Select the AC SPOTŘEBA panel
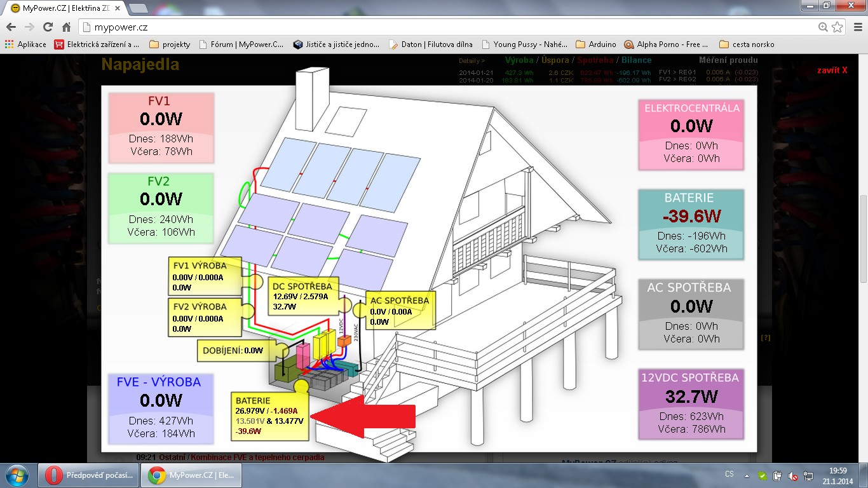This screenshot has width=868, height=488. [692, 314]
